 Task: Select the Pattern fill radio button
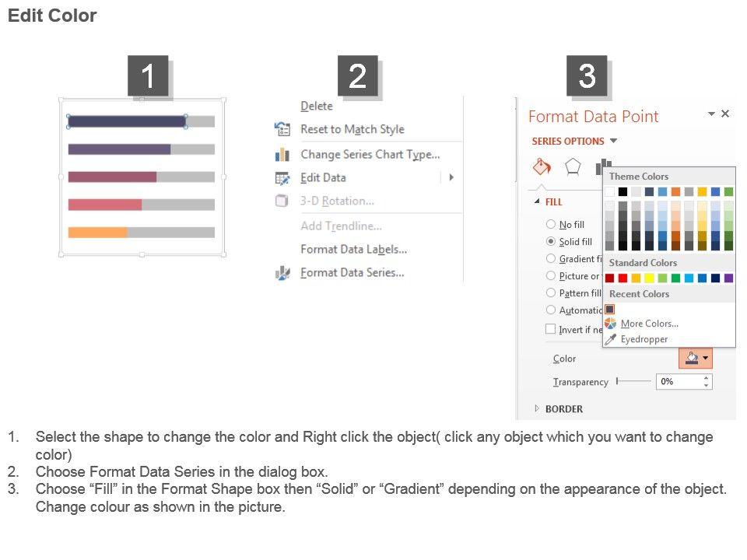551,293
